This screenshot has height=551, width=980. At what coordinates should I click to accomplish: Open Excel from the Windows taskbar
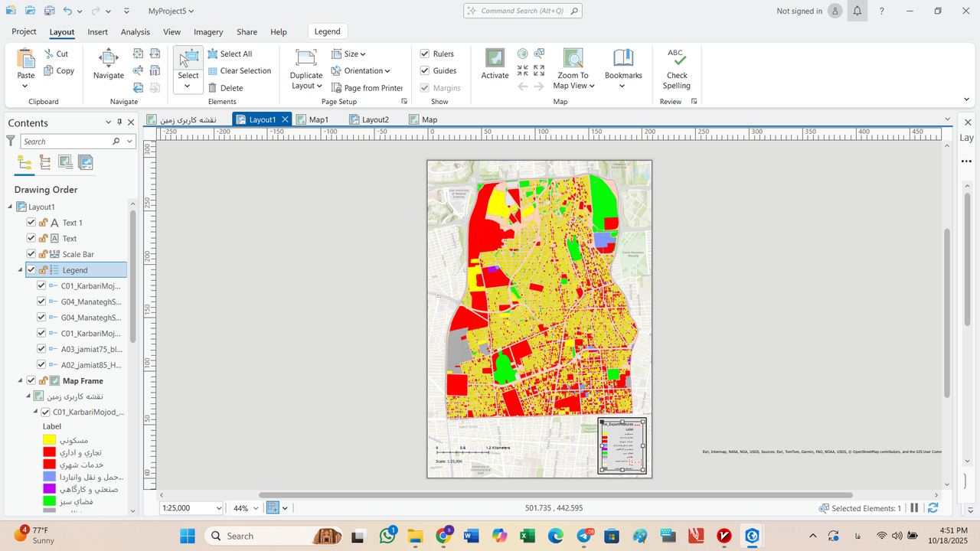click(x=528, y=536)
